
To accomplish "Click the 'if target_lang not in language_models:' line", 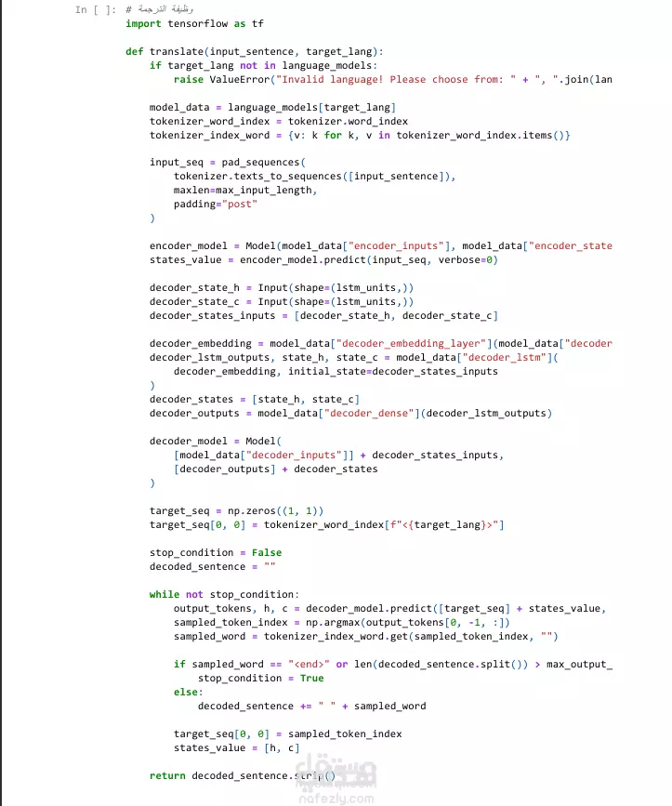I will pos(264,65).
